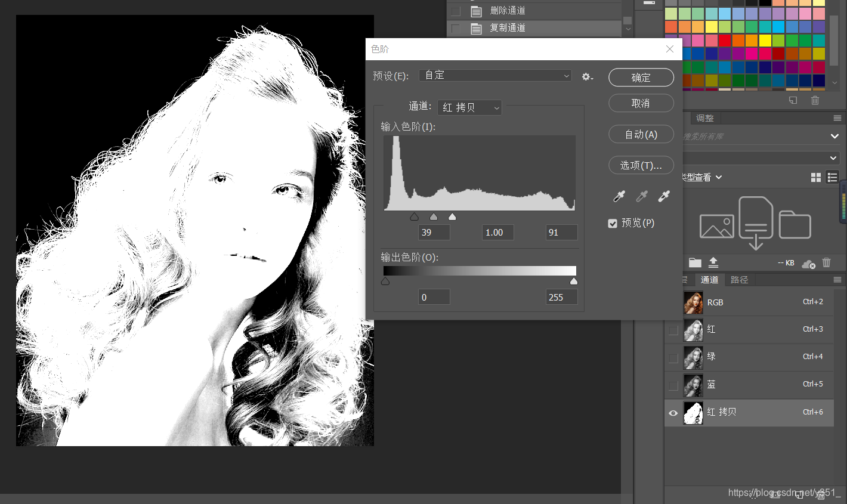
Task: Switch Libraries to grid view
Action: tap(816, 177)
